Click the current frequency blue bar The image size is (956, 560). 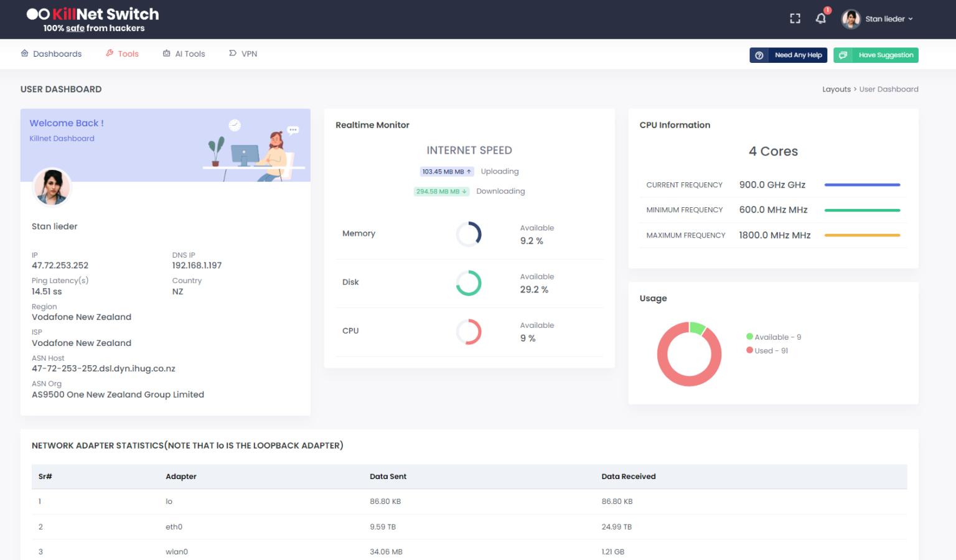[862, 185]
